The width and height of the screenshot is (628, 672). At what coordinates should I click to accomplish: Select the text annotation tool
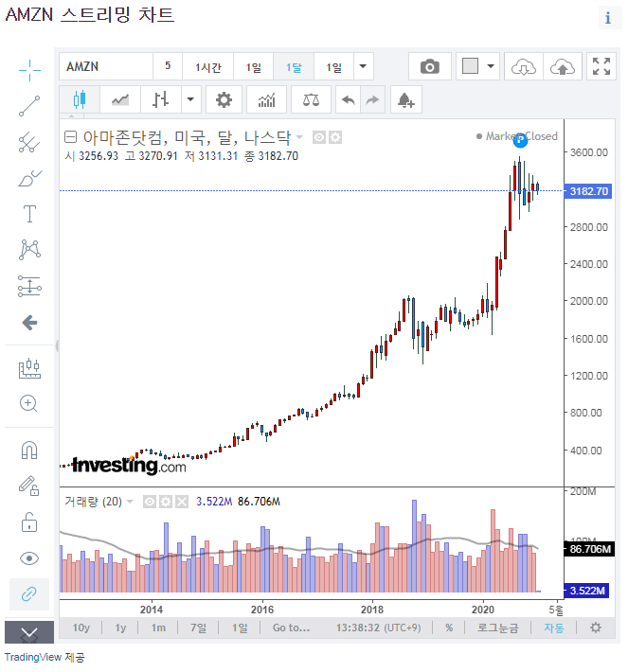click(x=29, y=213)
